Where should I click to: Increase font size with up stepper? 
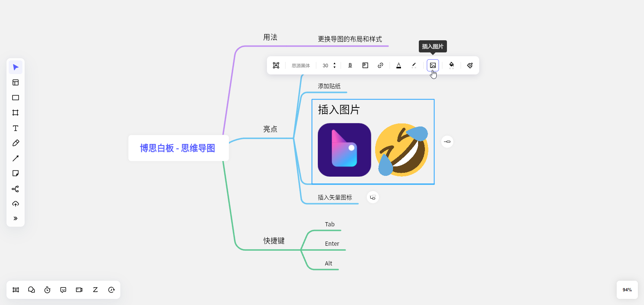335,63
